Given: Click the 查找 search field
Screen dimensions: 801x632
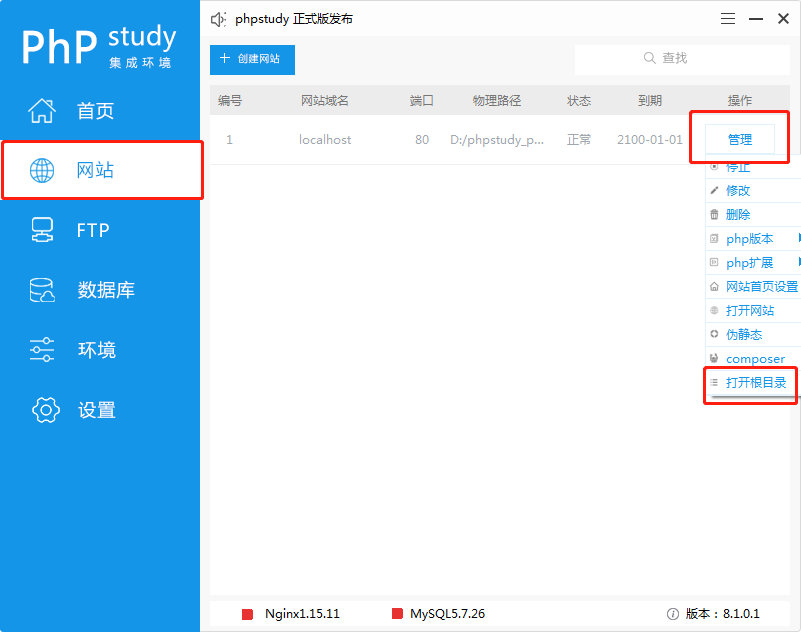Looking at the screenshot, I should coord(682,59).
